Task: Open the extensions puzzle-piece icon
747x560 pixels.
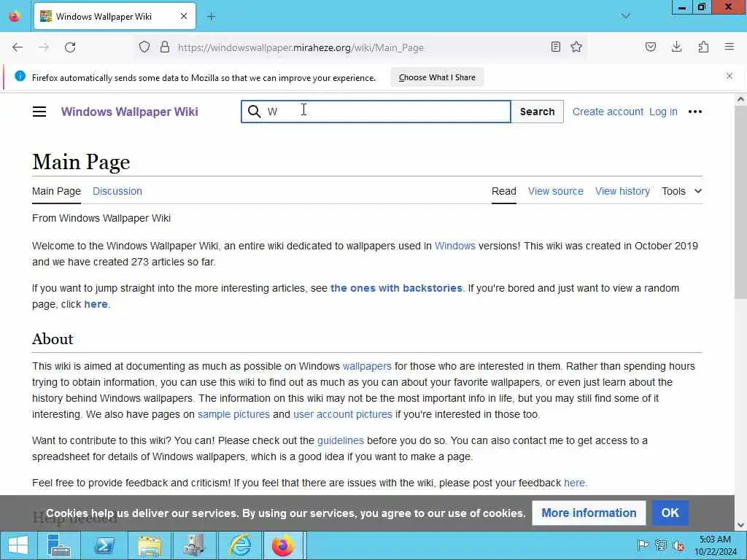Action: [x=703, y=47]
